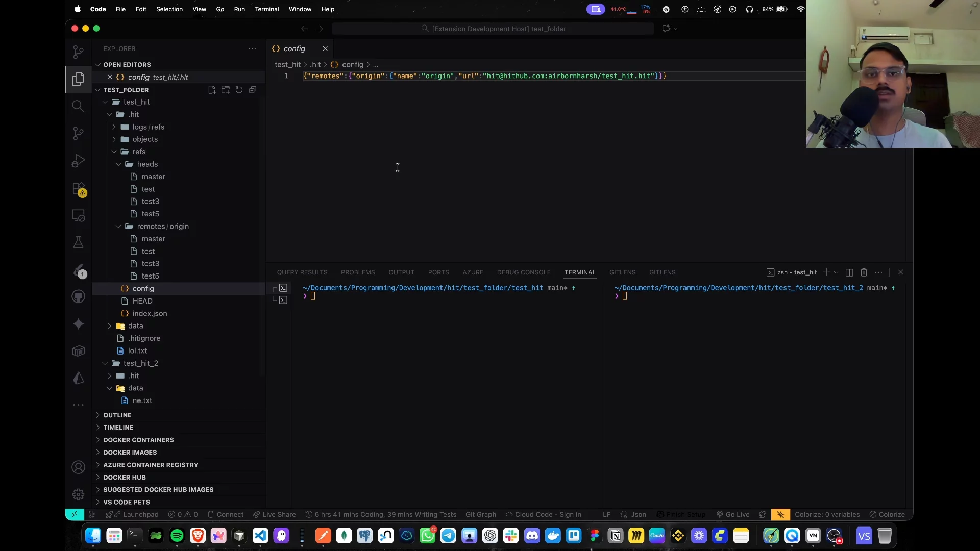The width and height of the screenshot is (980, 551).
Task: Kill the active terminal with the trash icon
Action: click(864, 272)
